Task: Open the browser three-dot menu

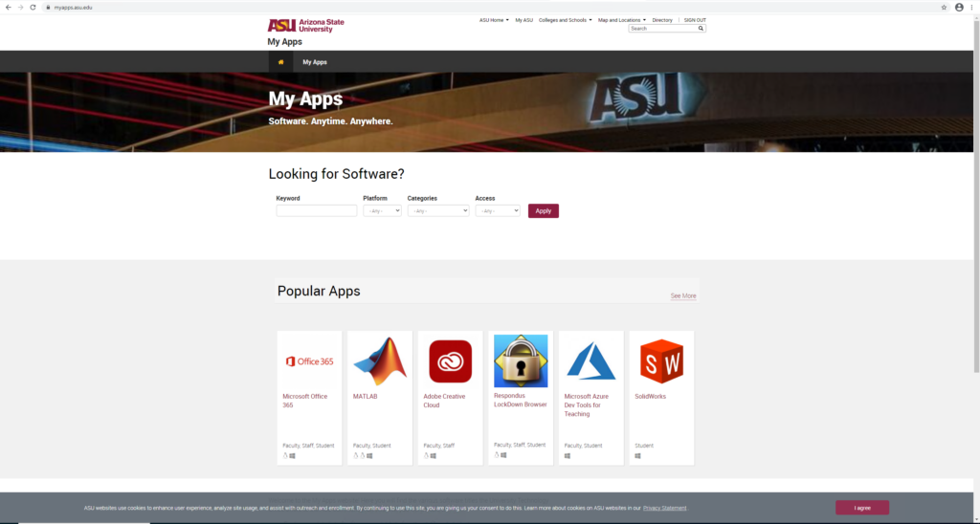Action: [x=972, y=8]
